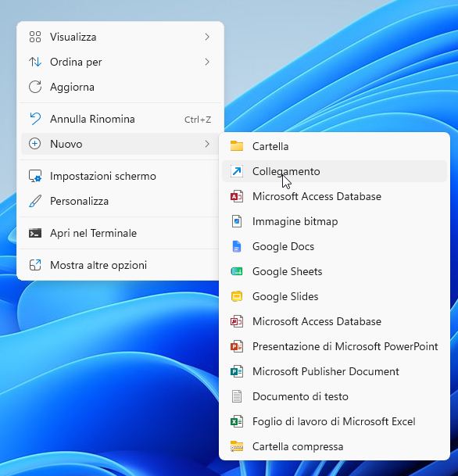Click the Excel worksheet icon

pos(237,421)
